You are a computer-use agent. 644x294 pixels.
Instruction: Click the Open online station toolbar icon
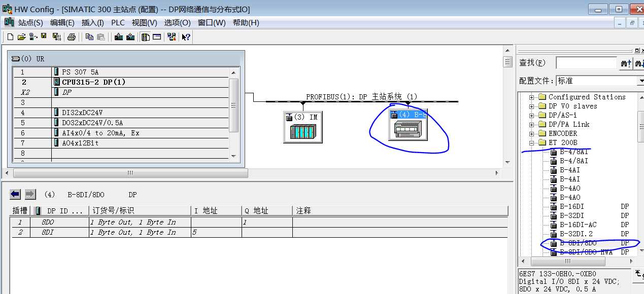(33, 37)
